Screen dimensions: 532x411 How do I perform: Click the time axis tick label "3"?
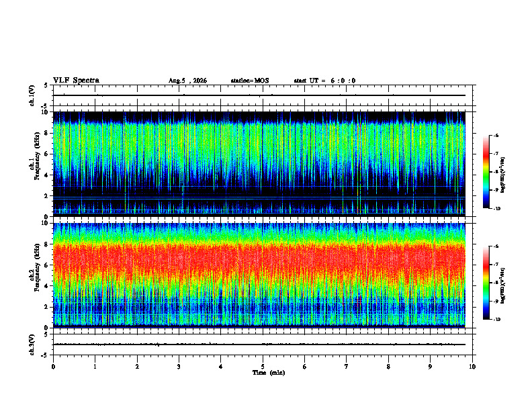[x=179, y=367]
